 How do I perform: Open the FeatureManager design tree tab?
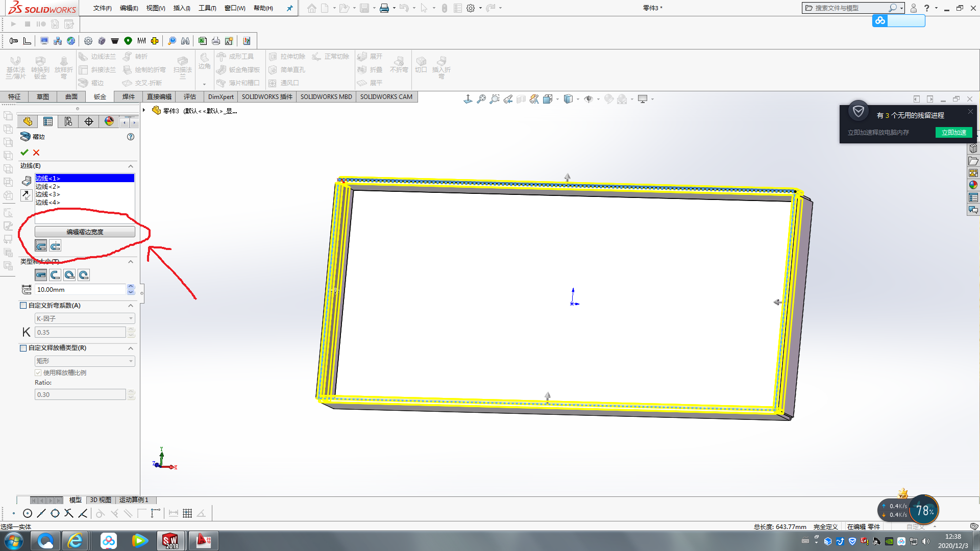(x=28, y=121)
